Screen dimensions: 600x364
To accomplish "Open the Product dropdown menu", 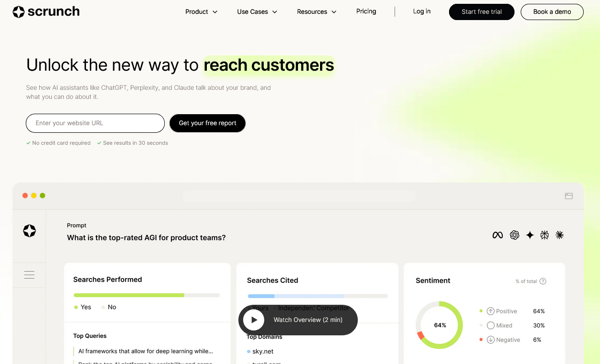I will point(201,11).
